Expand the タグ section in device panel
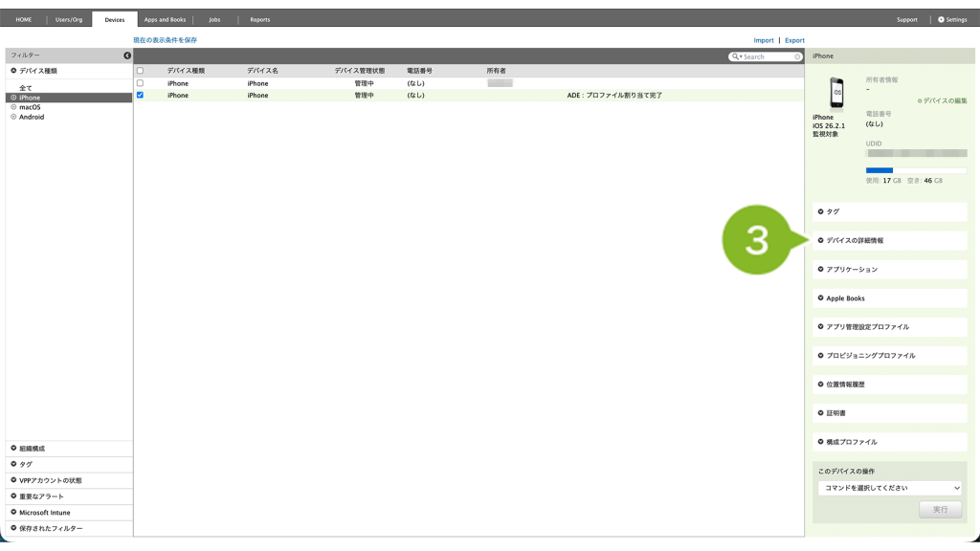980x551 pixels. coord(889,211)
